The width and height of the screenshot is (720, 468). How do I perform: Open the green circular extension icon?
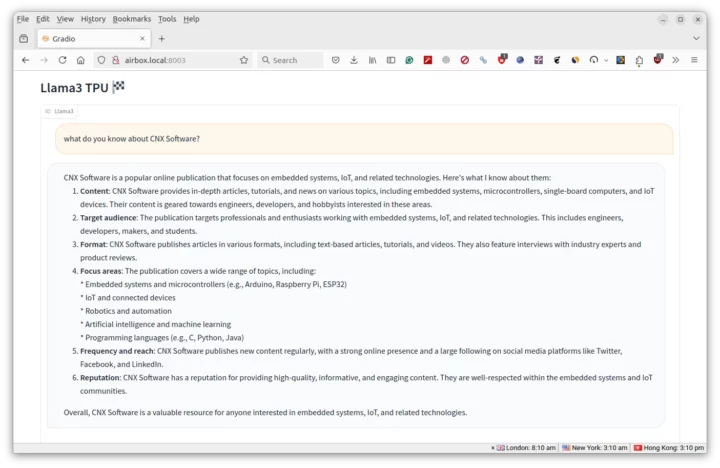coord(409,60)
